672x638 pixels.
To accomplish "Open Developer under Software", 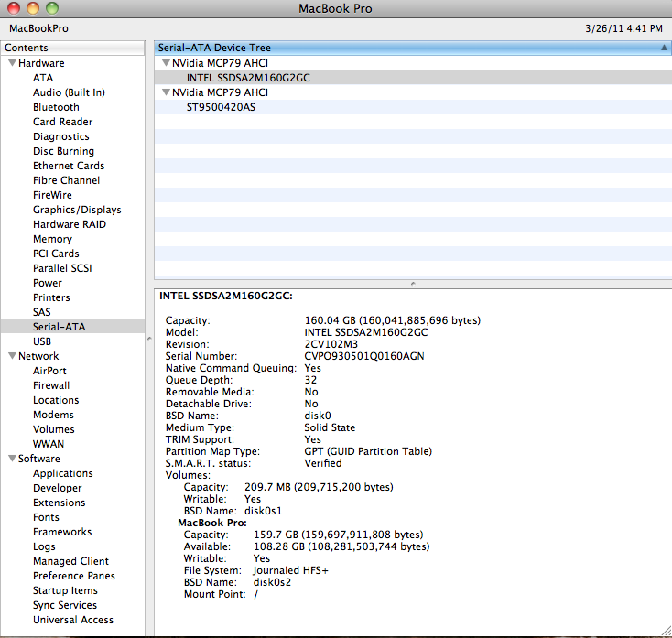I will pyautogui.click(x=58, y=488).
